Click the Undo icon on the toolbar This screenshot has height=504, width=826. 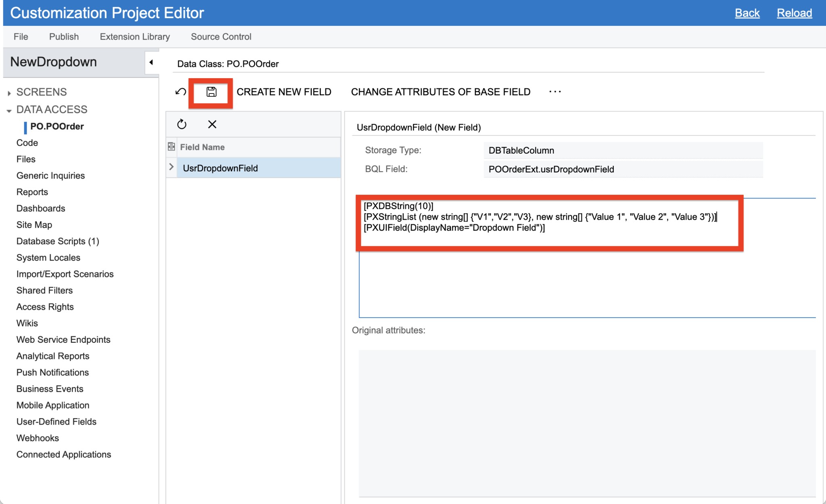click(180, 92)
